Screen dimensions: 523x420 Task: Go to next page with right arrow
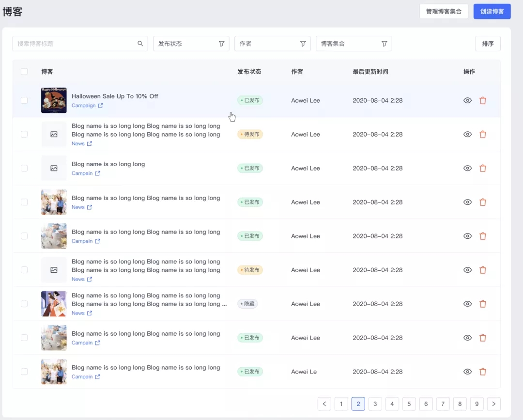point(493,404)
